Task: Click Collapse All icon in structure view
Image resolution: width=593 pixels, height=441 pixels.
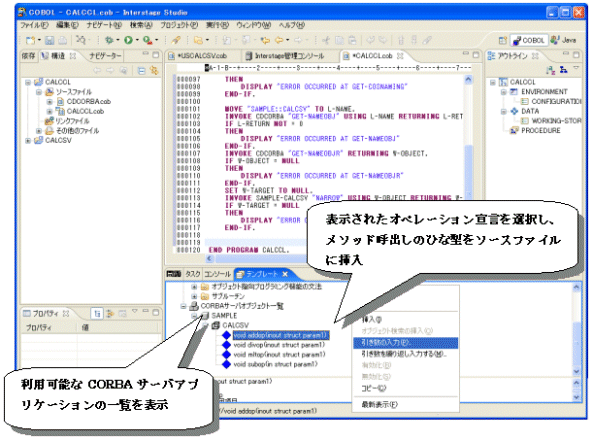Action: [x=141, y=71]
